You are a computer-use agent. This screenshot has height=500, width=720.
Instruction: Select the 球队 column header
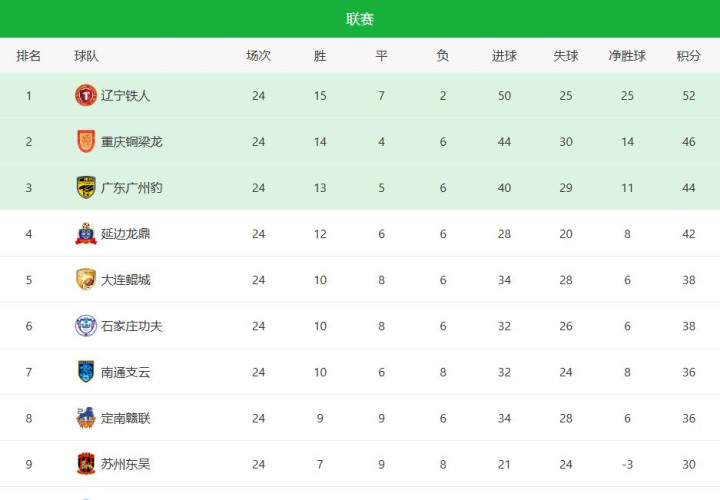[x=86, y=56]
